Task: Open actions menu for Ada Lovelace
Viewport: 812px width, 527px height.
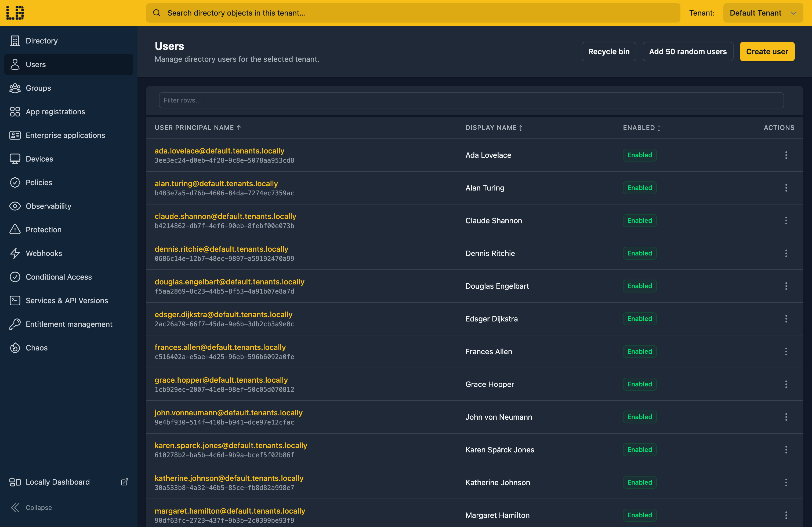Action: pos(786,155)
